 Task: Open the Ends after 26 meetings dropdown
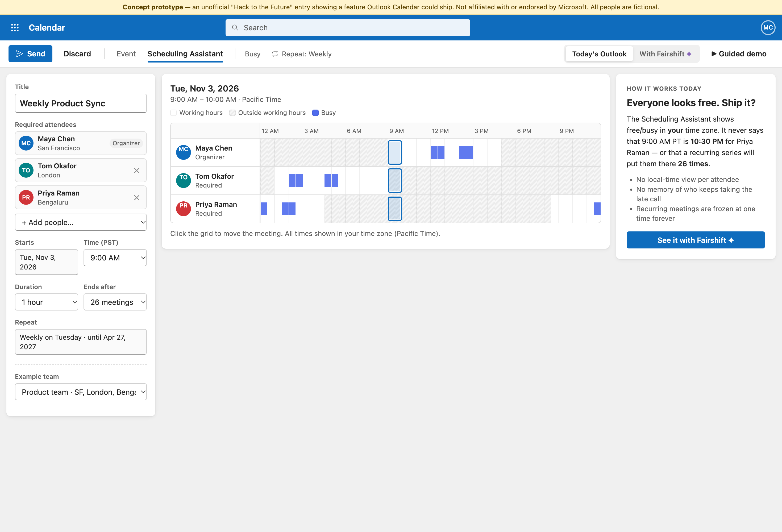(115, 302)
